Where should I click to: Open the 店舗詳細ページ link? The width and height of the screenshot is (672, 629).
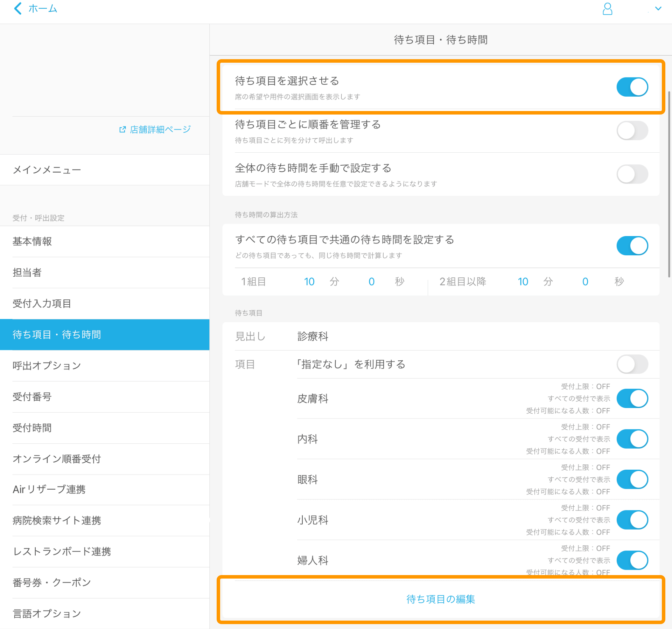click(159, 129)
